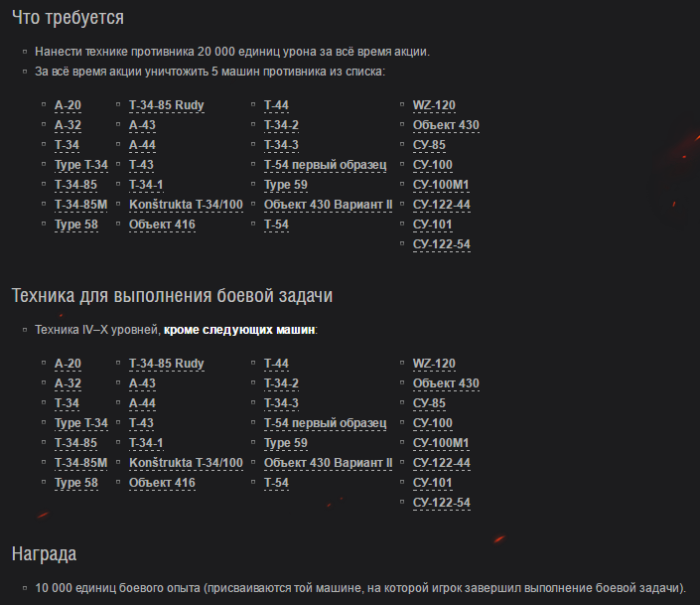This screenshot has width=700, height=605.
Task: Click Type 58 link in the first list
Action: (x=76, y=225)
